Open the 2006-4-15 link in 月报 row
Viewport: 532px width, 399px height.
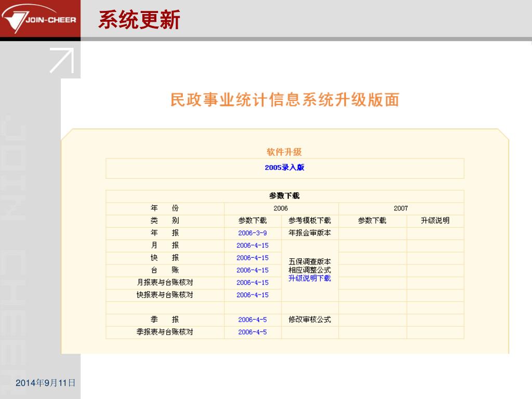click(252, 245)
